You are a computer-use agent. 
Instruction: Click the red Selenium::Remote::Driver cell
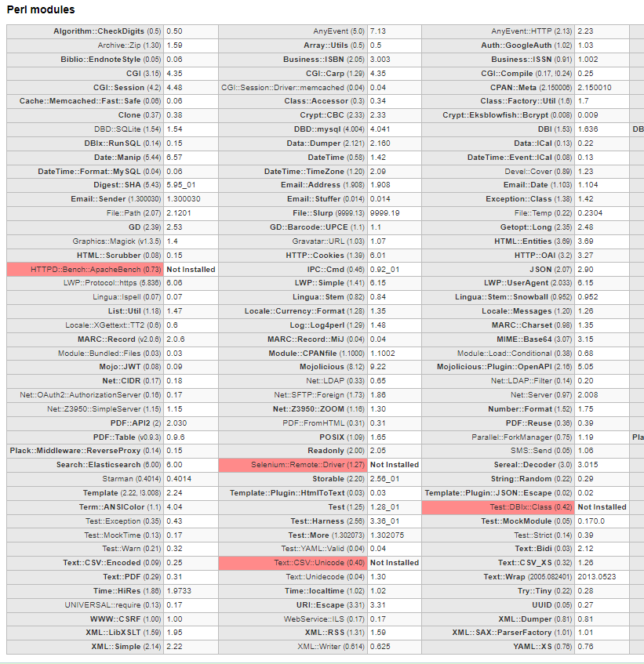point(293,465)
